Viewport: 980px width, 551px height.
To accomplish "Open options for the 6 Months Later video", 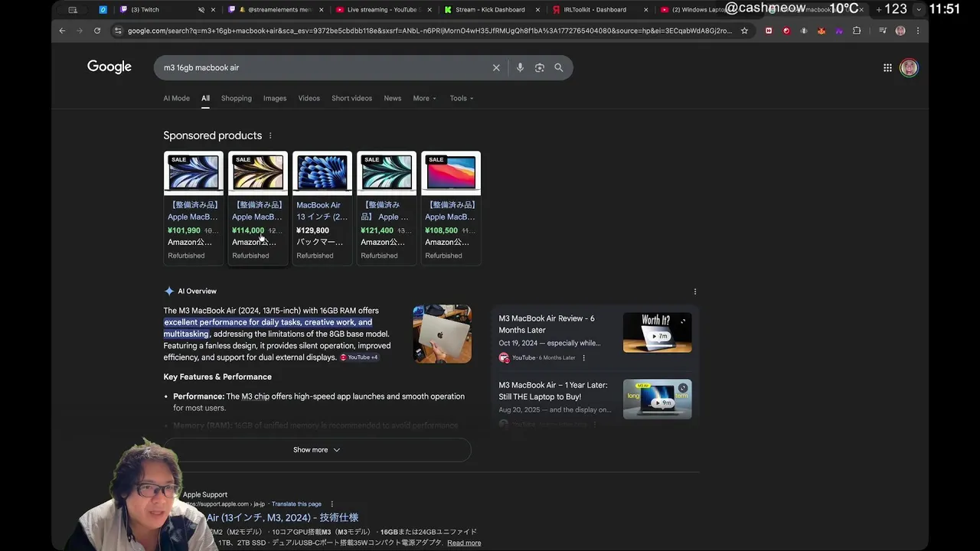I will pos(583,357).
